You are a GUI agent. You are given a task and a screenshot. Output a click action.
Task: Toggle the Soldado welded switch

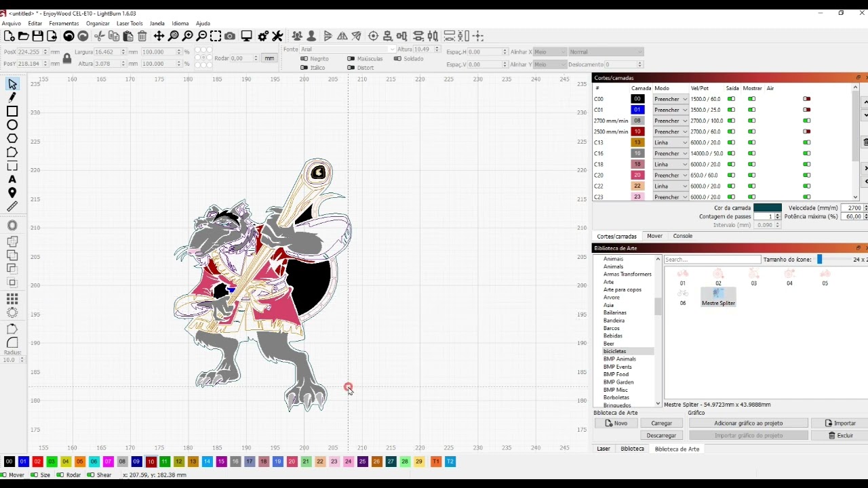397,59
